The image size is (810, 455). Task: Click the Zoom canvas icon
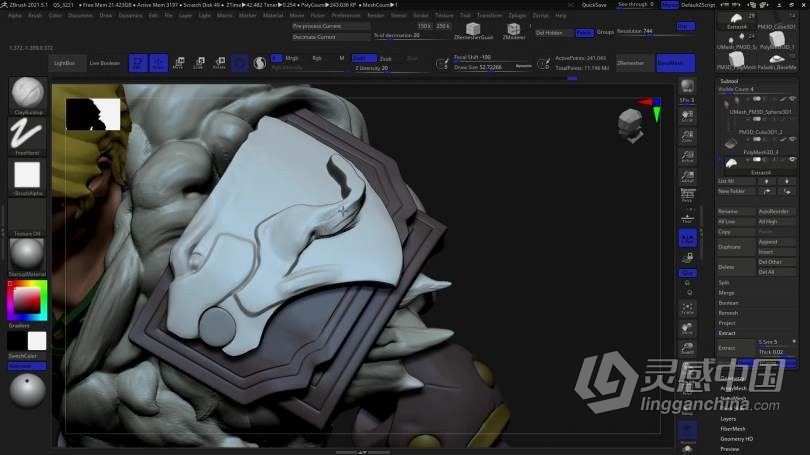[x=688, y=136]
